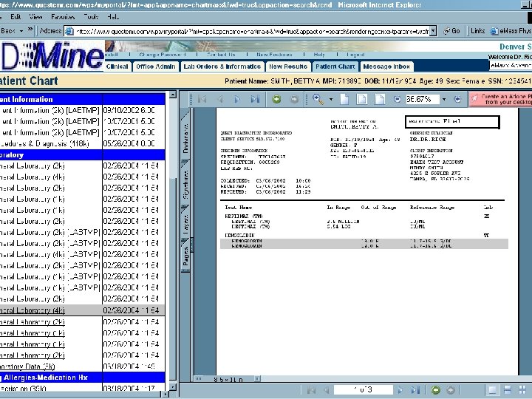Select the zoom magnifier tool
The image size is (532, 399).
(316, 99)
